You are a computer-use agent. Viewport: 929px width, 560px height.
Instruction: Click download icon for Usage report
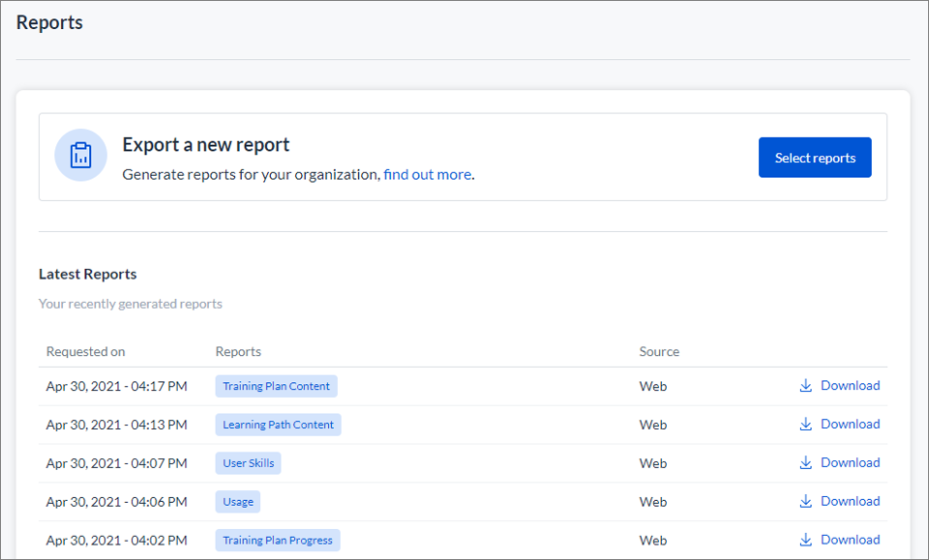click(x=806, y=501)
